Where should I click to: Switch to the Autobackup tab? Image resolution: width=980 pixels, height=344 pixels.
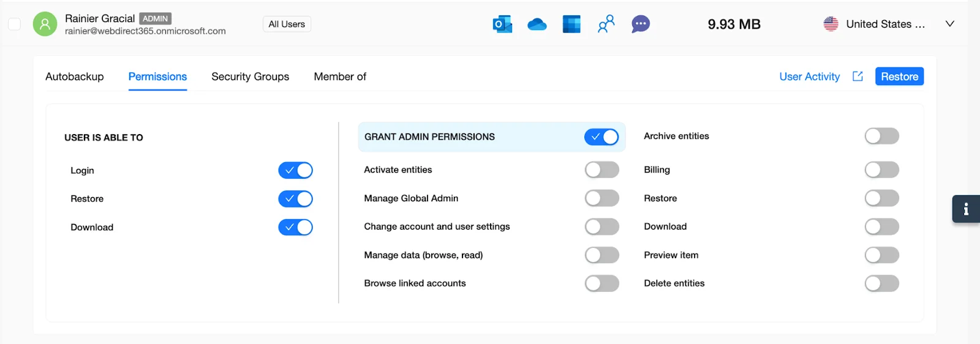tap(75, 77)
